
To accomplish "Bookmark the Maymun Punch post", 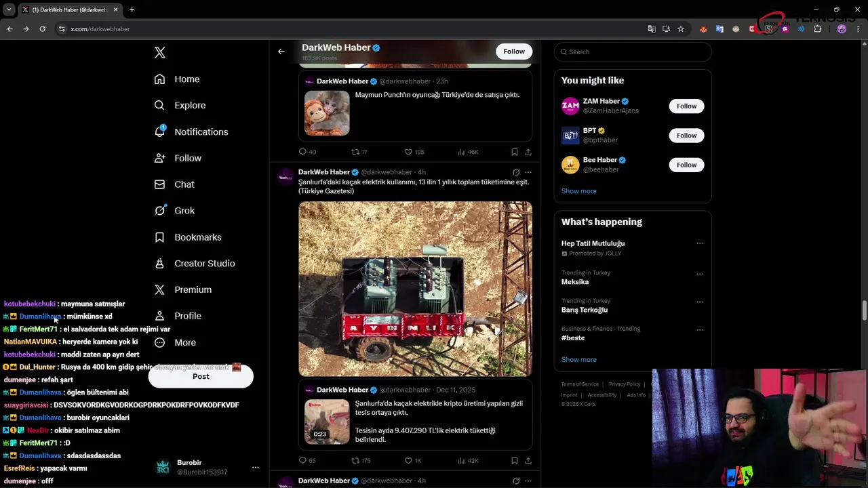I will [515, 152].
